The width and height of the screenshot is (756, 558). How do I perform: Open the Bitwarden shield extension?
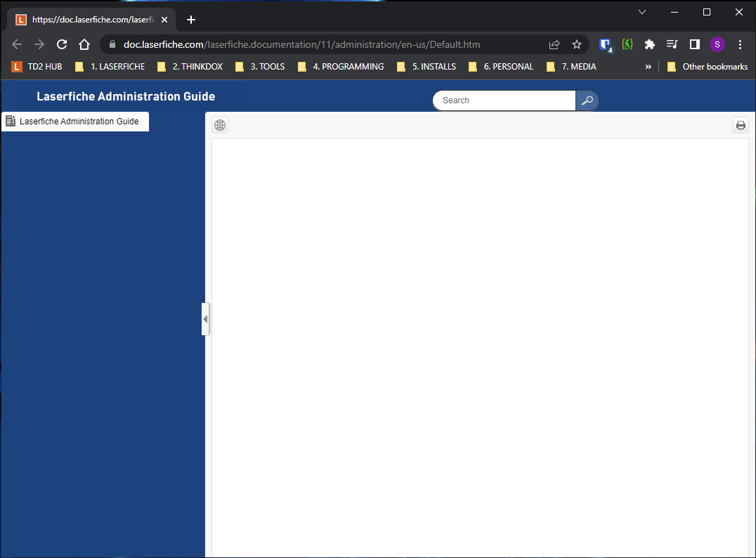606,45
